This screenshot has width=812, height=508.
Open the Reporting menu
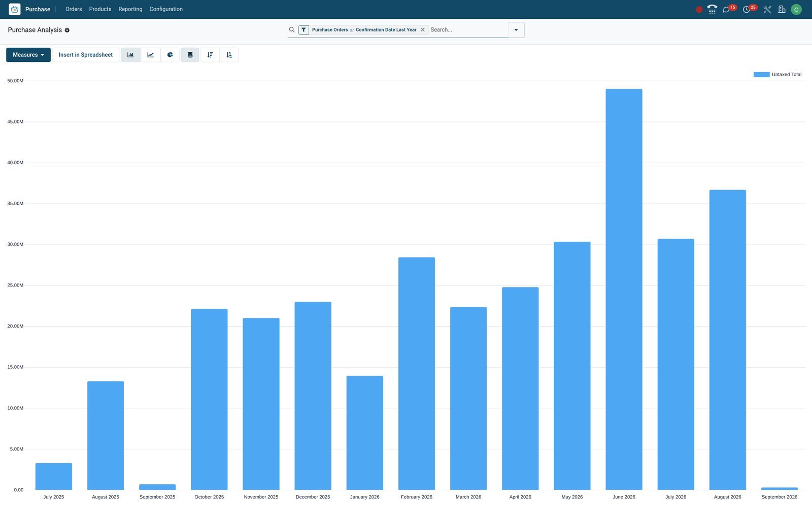pos(130,9)
